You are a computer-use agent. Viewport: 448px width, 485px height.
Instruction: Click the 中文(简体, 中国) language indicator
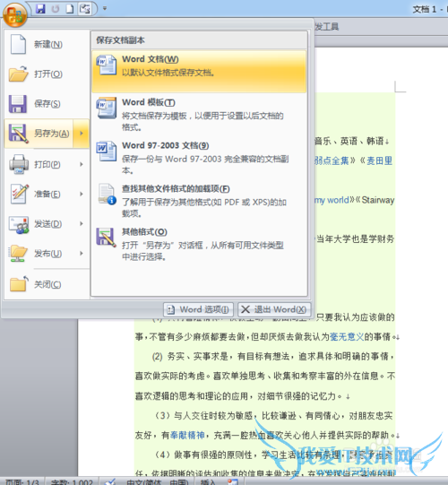[158, 482]
